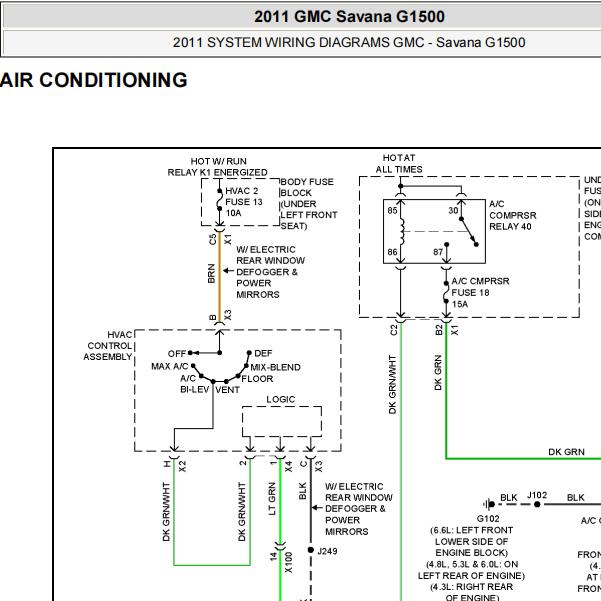This screenshot has height=601, width=601.
Task: Click 'G102' ground label
Action: point(488,519)
